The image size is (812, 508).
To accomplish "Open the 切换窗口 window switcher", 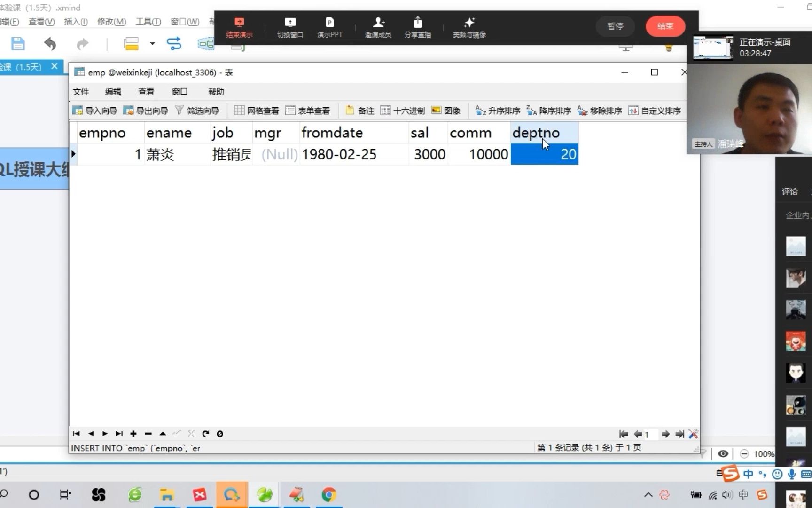I will (290, 27).
